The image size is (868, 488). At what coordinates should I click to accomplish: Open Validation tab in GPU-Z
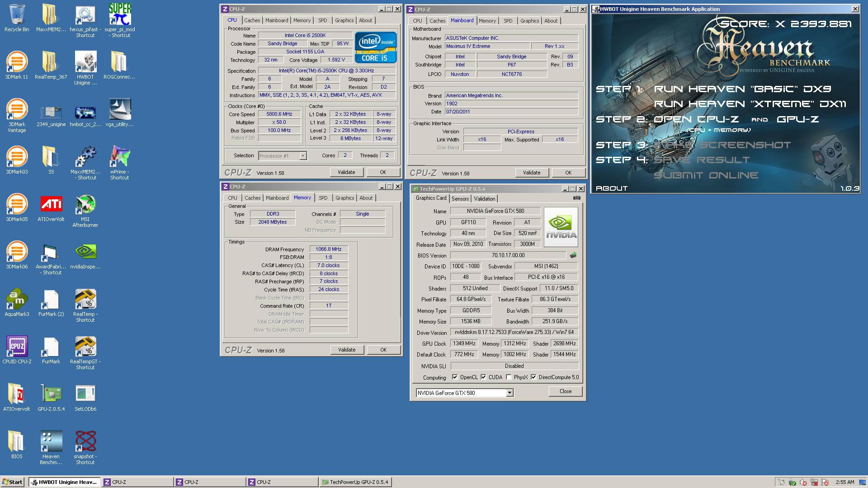coord(485,199)
